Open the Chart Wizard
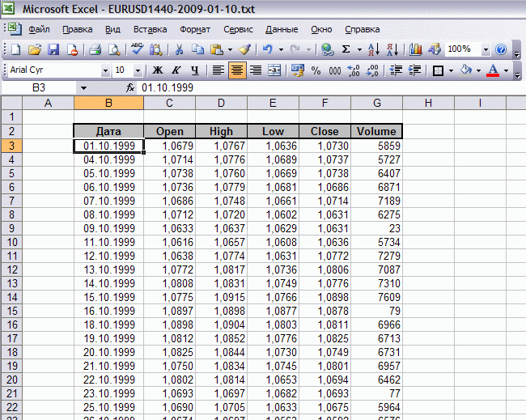This screenshot has width=526, height=420. (416, 49)
